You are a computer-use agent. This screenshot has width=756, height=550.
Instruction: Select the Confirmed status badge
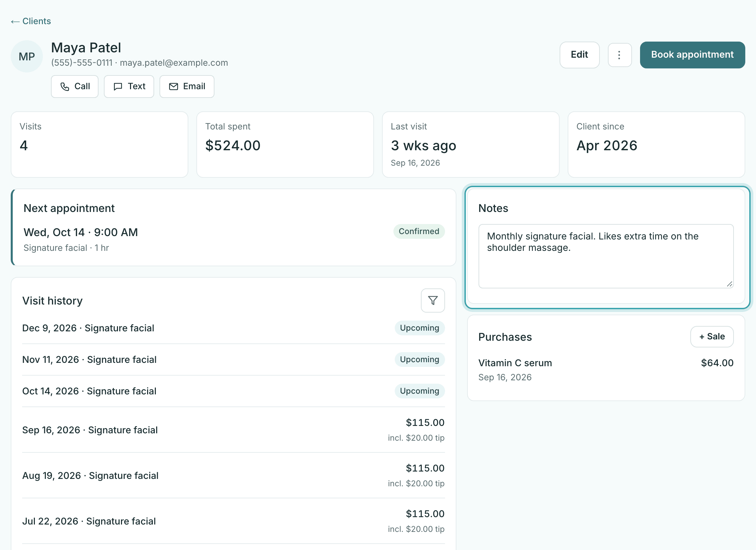click(419, 231)
